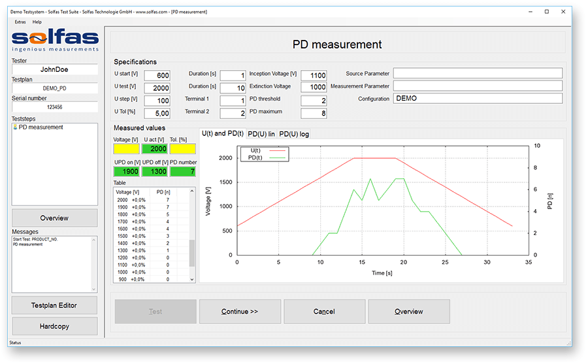Select table row for 1500 V
Screen dimensions: 588x364
151,236
